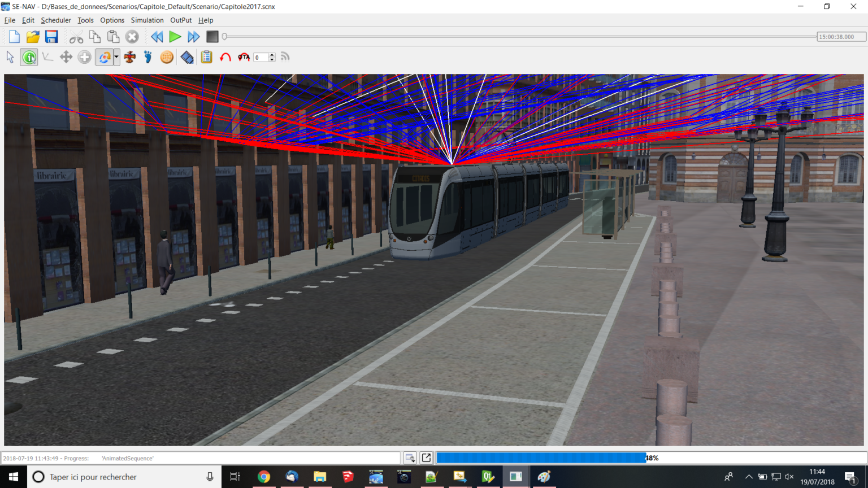Open a scenario with the folder icon
The image size is (868, 488).
click(33, 37)
